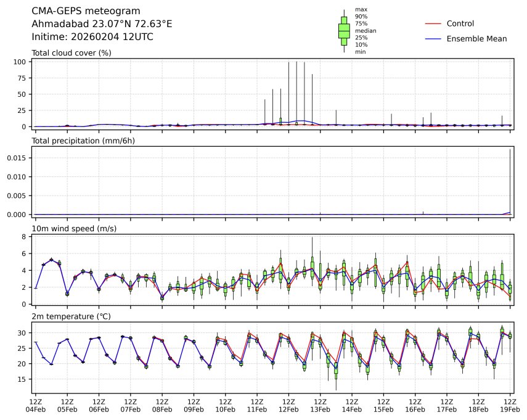
Task: Click the "min" label in boxplot legend
Action: 361,52
